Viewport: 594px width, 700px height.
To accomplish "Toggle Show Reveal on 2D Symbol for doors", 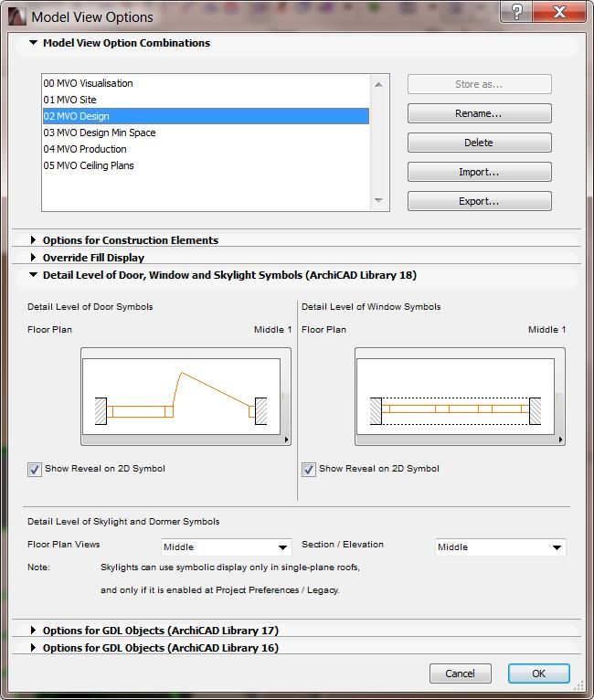I will (x=35, y=470).
